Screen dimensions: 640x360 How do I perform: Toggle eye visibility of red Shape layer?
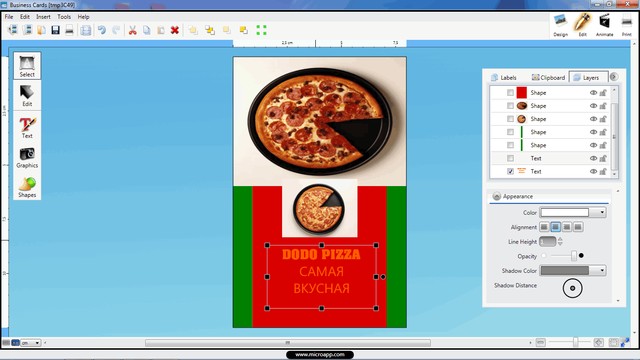[x=593, y=93]
